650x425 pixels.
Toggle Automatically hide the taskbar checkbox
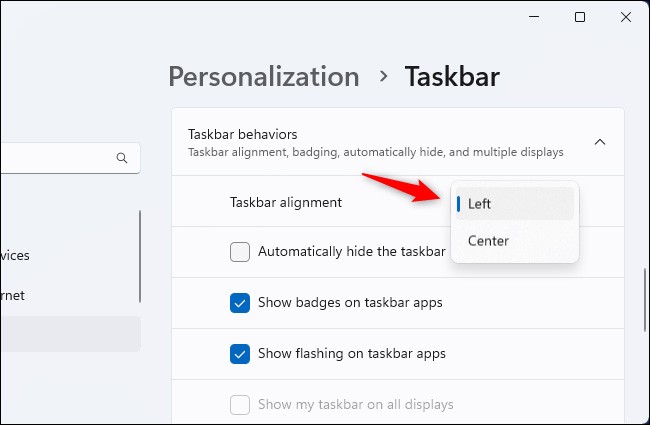[240, 252]
